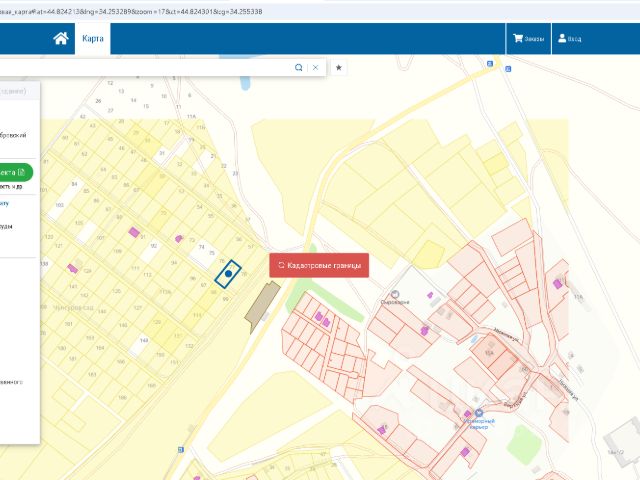Click parcel number 92 on map
Screen dimensions: 640x480
(x=153, y=246)
